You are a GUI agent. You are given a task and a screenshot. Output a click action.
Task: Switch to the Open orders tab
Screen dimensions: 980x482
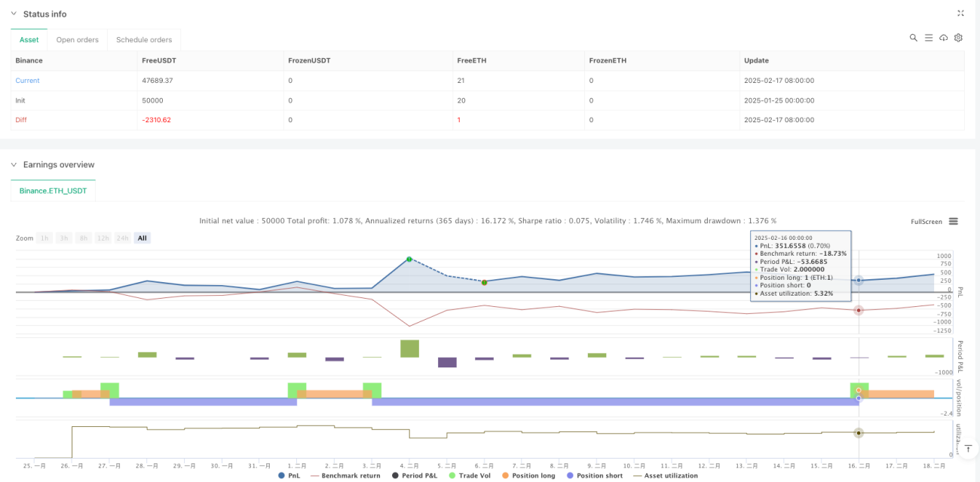pos(78,40)
